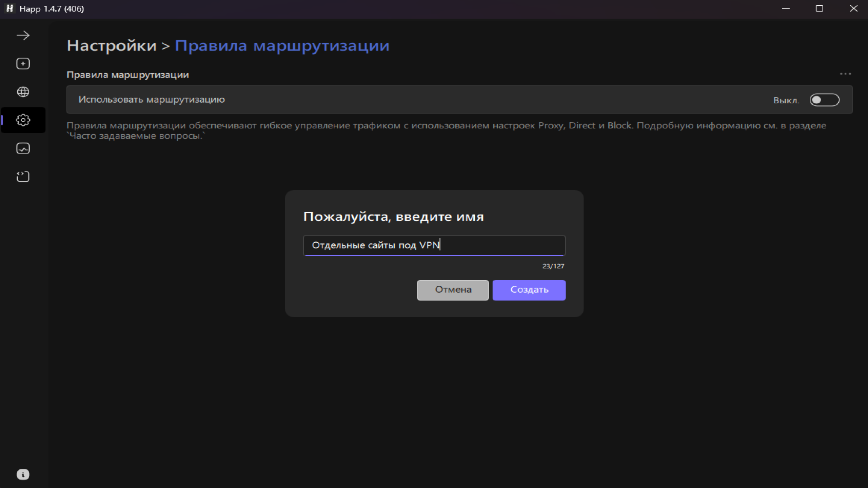The height and width of the screenshot is (488, 868).
Task: Select the connect arrow icon in sidebar
Action: (x=23, y=35)
